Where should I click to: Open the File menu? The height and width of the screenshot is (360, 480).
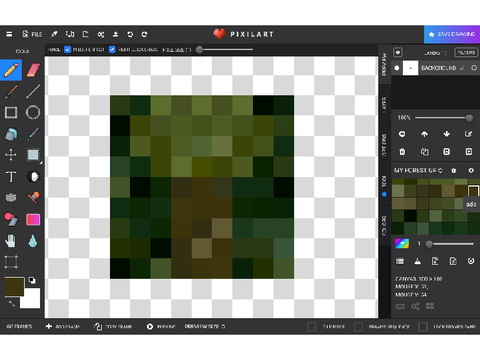pos(32,34)
